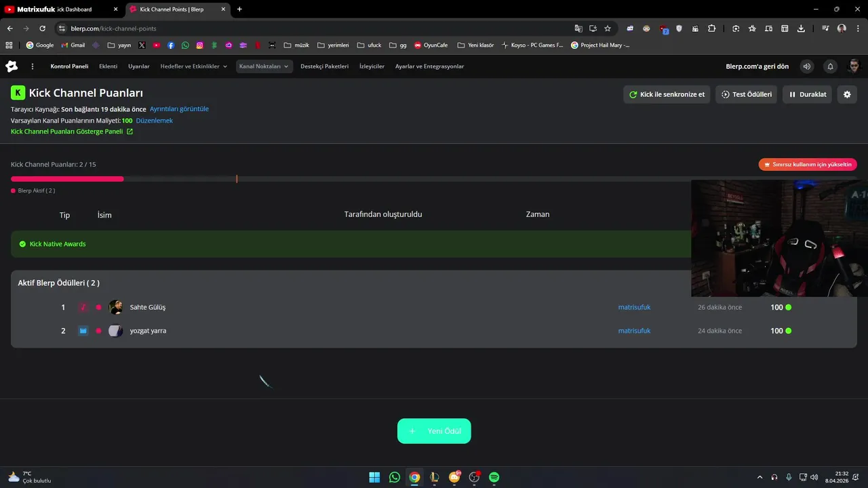Screen dimensions: 868x488
Task: Open the Blerp user avatar menu
Action: pos(854,66)
